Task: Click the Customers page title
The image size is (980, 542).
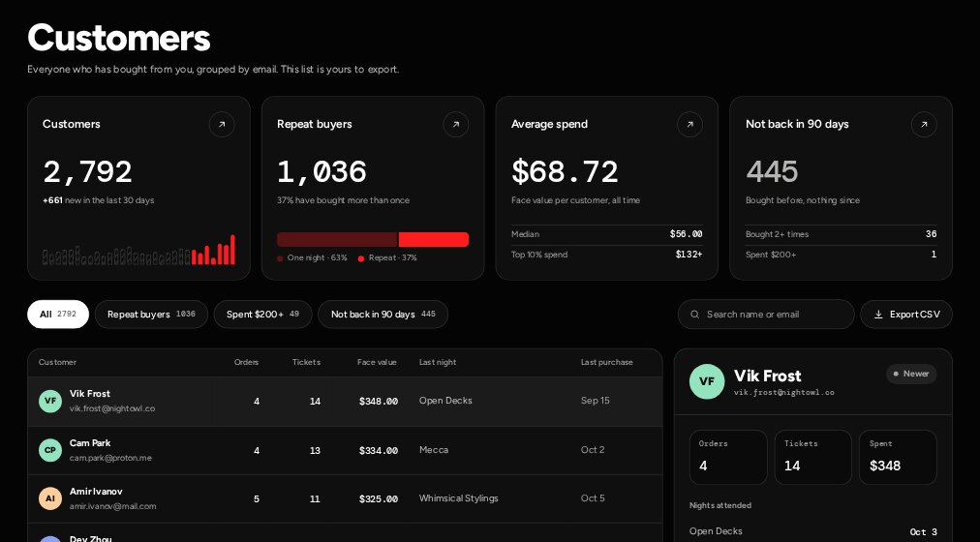Action: (119, 38)
